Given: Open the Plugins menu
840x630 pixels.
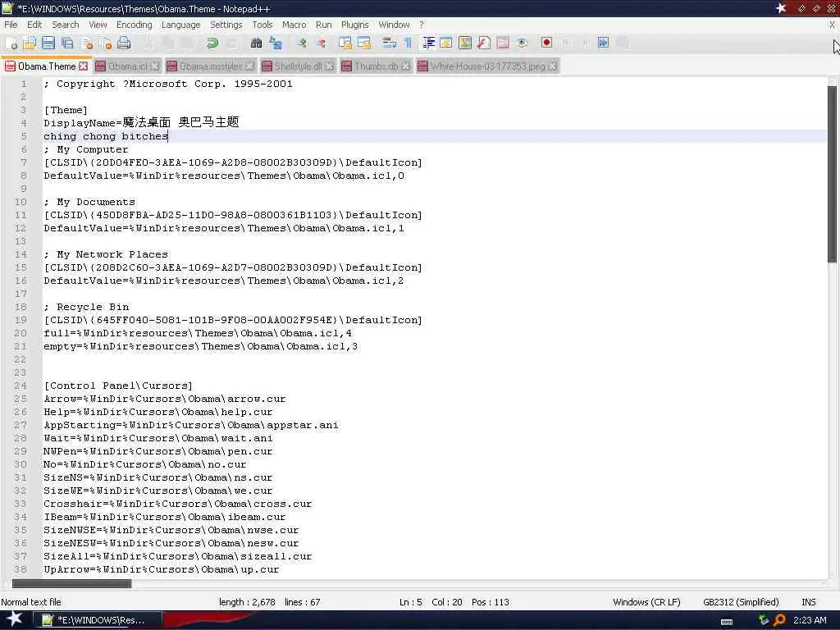Looking at the screenshot, I should click(354, 25).
